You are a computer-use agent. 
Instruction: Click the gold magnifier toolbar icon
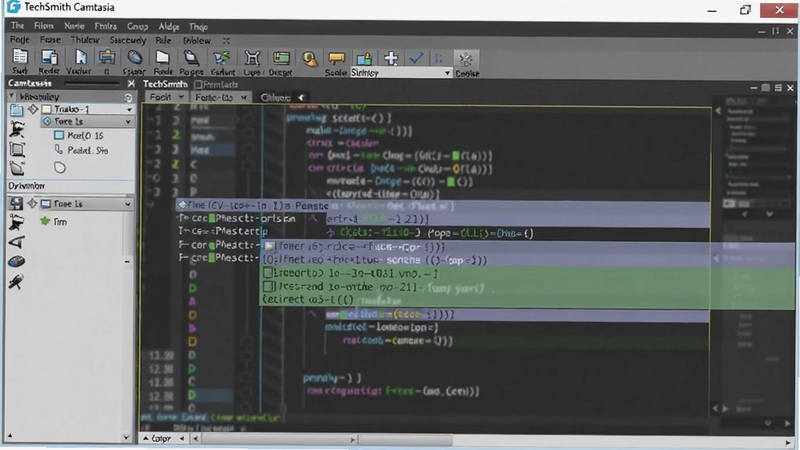309,59
